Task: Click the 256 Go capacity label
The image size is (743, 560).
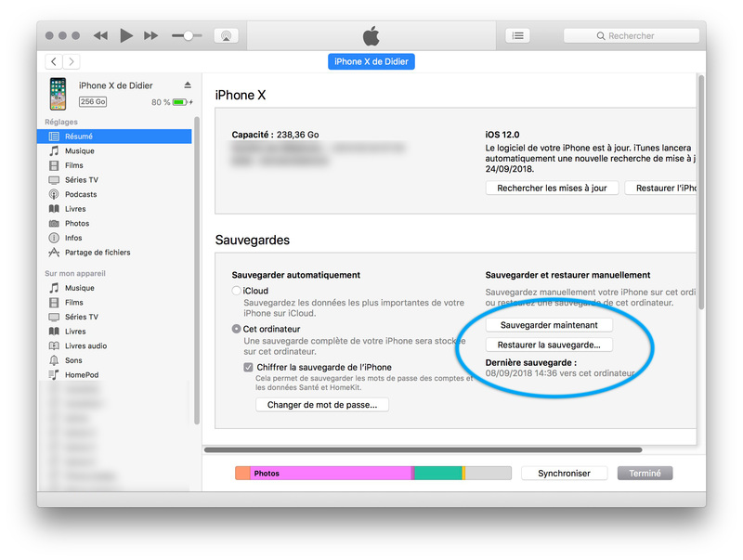Action: (92, 101)
